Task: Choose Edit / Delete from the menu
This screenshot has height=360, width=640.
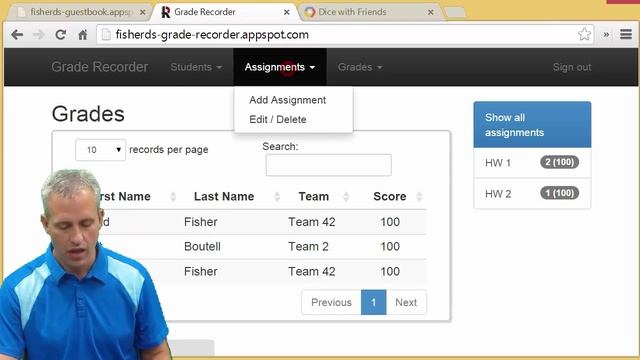Action: click(x=278, y=120)
